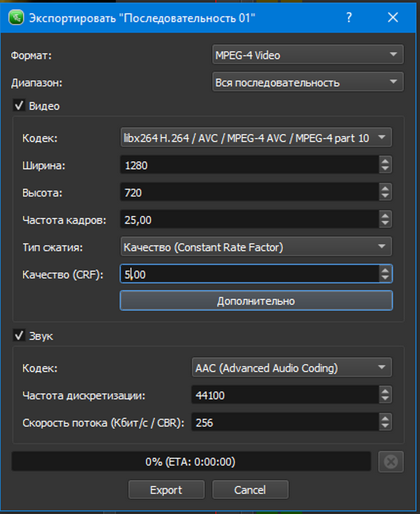Click the greyed-out cancel export icon beside the progress bar
Screen dimensions: 420x514
[x=391, y=462]
